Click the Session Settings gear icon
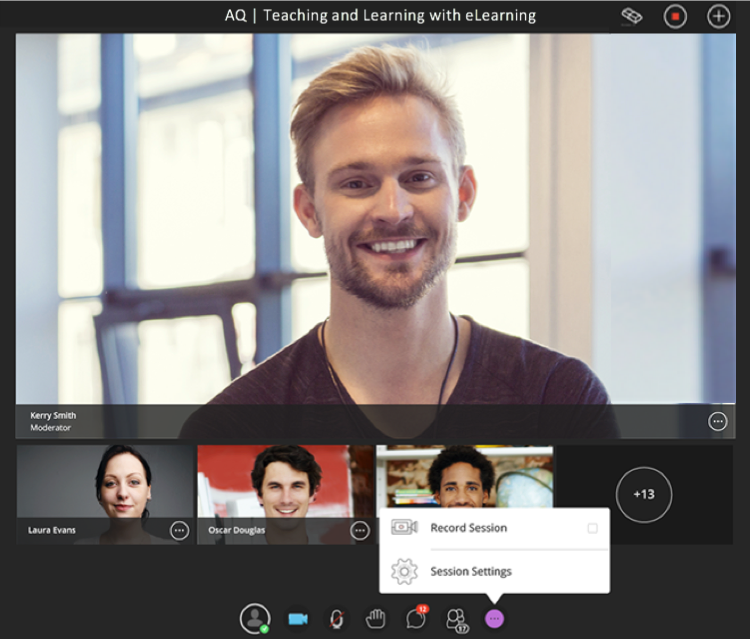The image size is (750, 639). point(404,572)
